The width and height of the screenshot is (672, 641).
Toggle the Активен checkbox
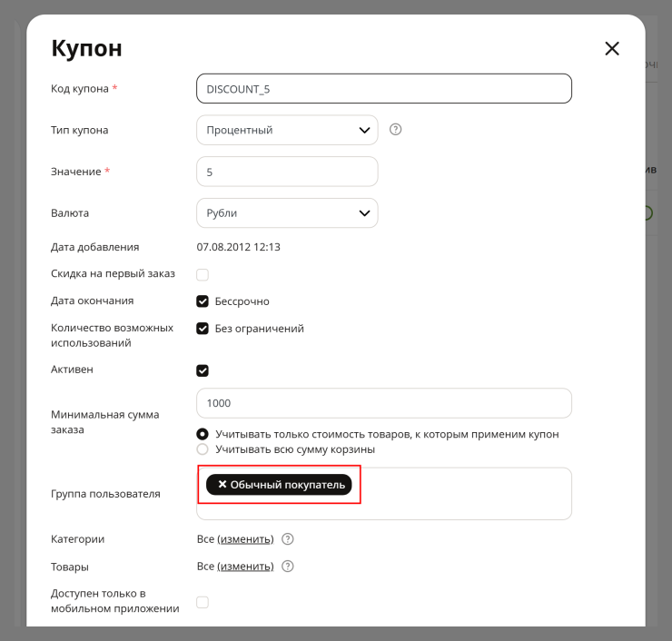(203, 370)
